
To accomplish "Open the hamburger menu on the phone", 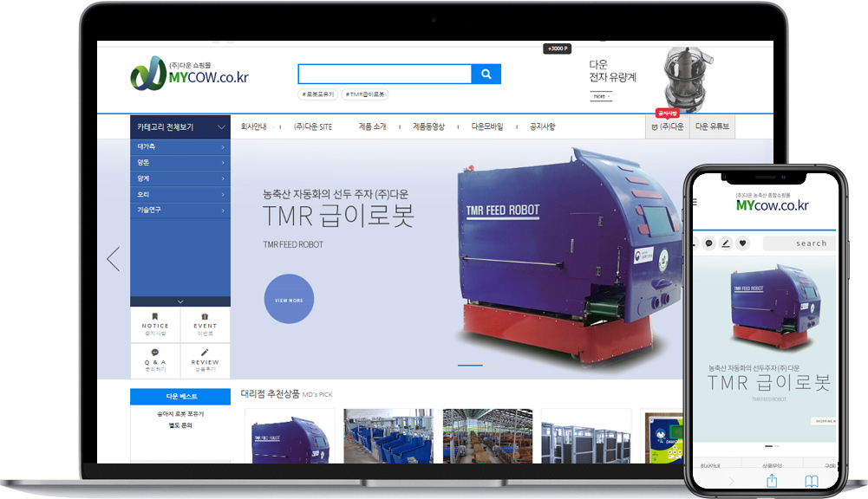I will click(x=695, y=202).
